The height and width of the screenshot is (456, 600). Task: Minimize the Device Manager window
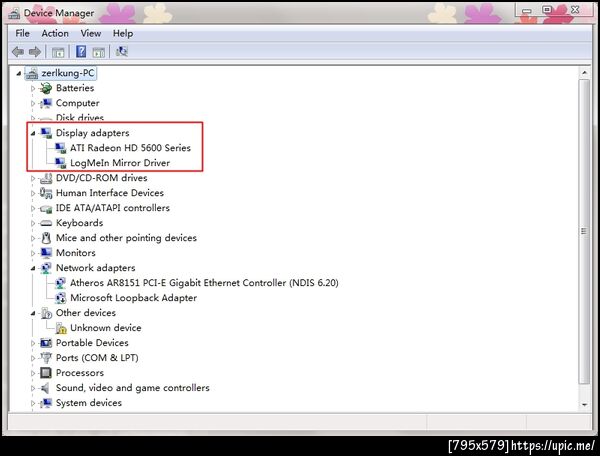click(x=527, y=10)
